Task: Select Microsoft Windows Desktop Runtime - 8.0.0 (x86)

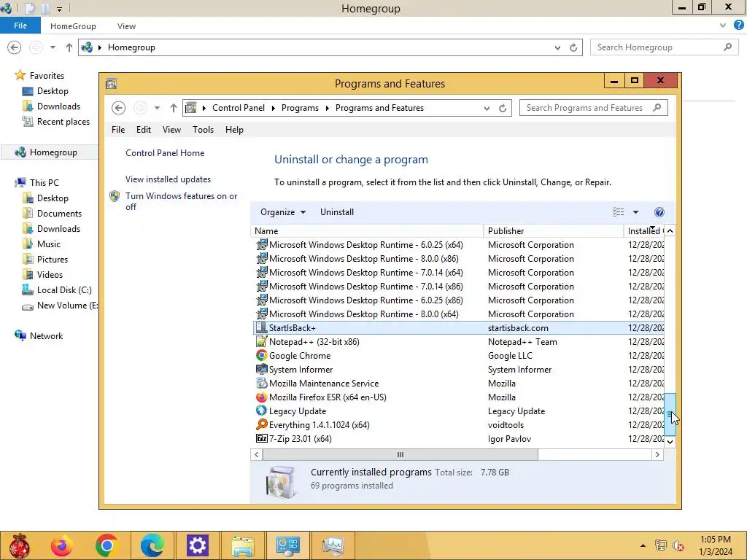Action: pyautogui.click(x=363, y=259)
